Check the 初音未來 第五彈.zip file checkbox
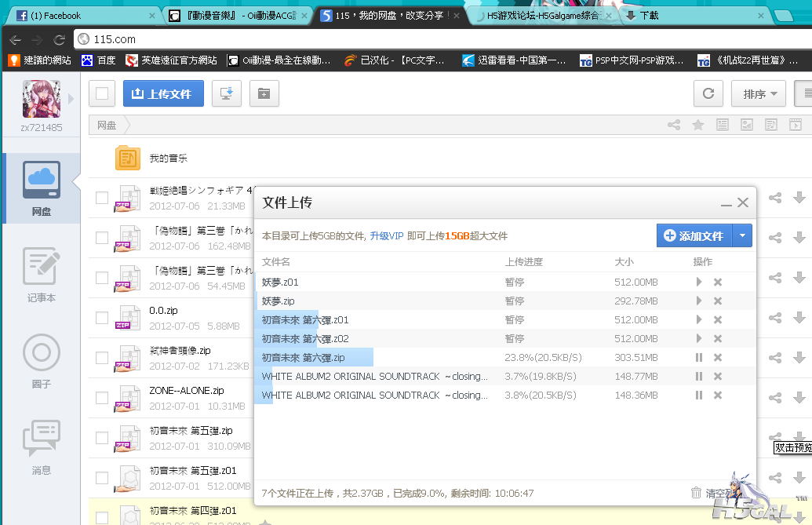812x525 pixels. coord(102,438)
